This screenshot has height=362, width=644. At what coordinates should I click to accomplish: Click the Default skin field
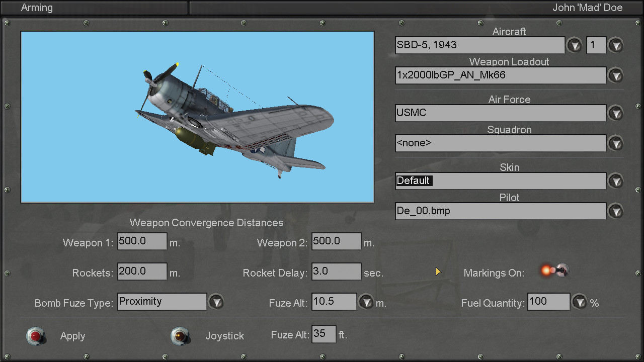pyautogui.click(x=501, y=181)
